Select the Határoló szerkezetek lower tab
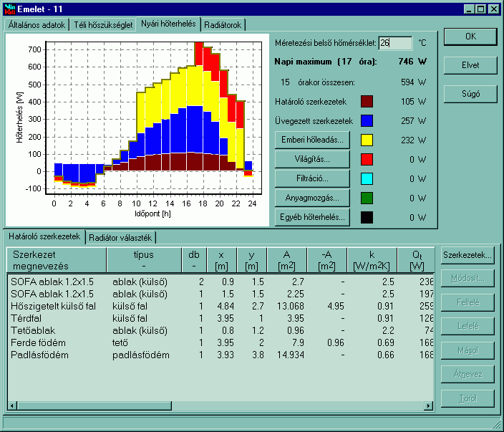 (x=44, y=236)
